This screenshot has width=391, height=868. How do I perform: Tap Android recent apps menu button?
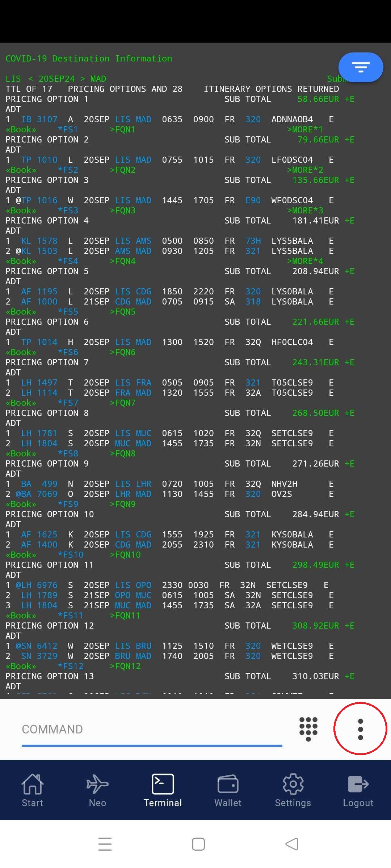(105, 844)
